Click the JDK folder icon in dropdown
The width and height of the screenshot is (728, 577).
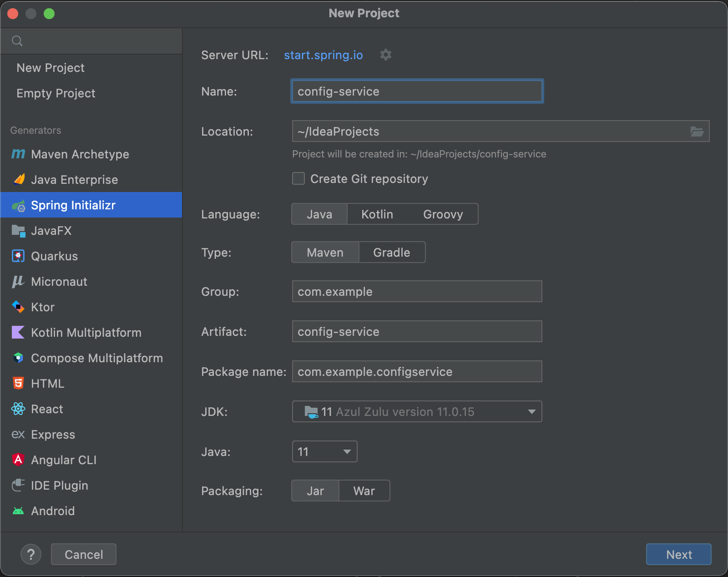pos(311,412)
